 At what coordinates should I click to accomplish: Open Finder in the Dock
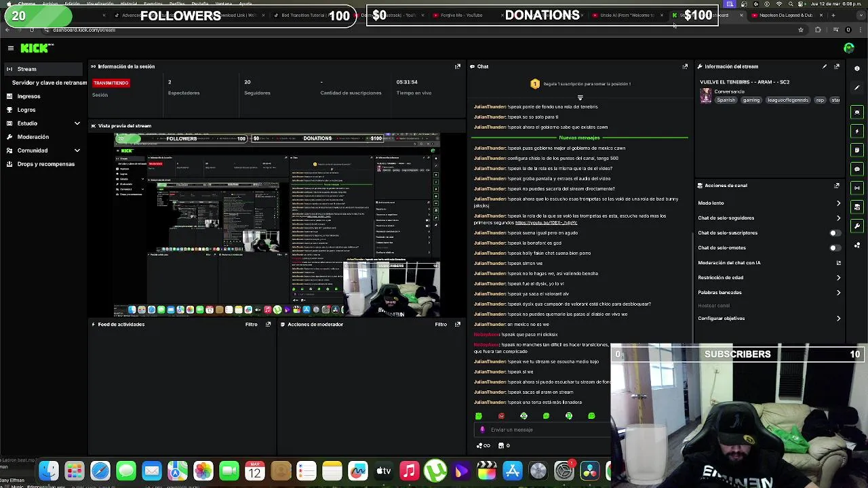[49, 470]
